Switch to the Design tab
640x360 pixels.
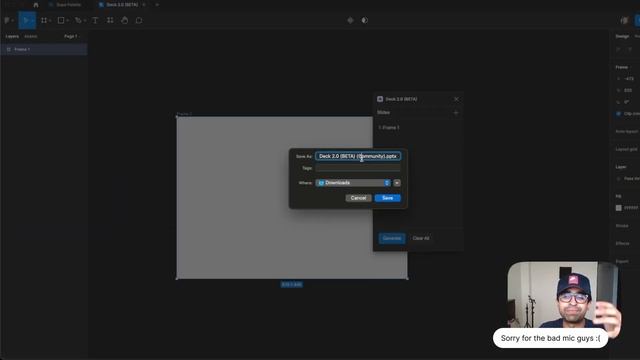click(622, 36)
